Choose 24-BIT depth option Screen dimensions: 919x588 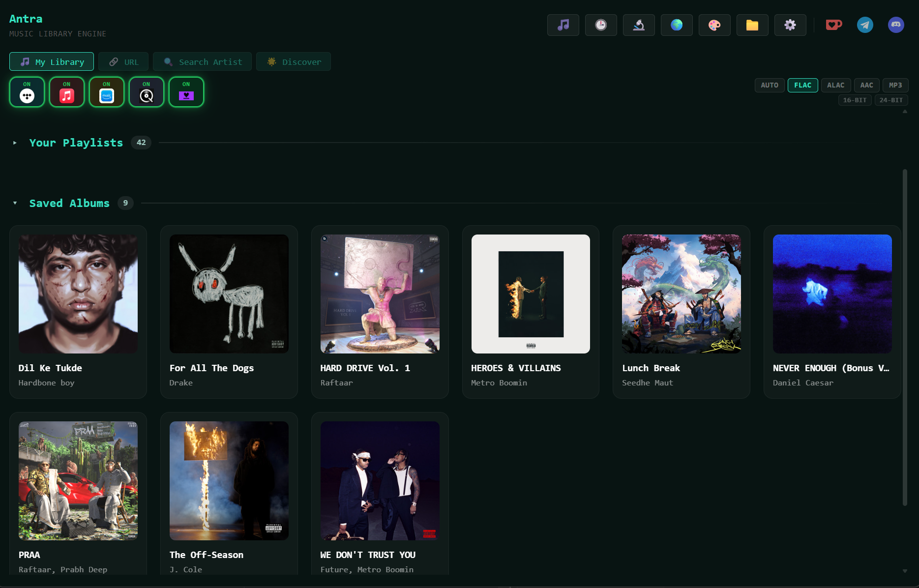point(891,100)
